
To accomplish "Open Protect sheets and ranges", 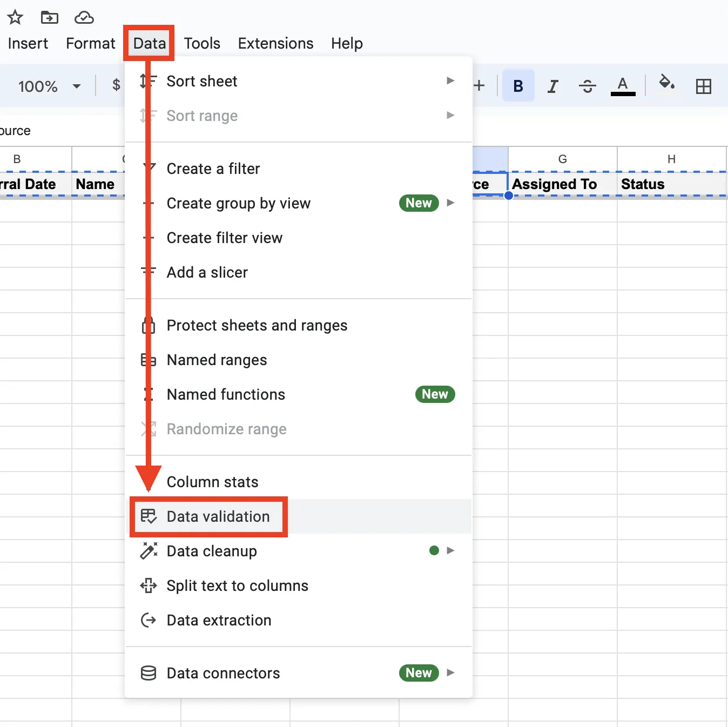I will [299, 325].
